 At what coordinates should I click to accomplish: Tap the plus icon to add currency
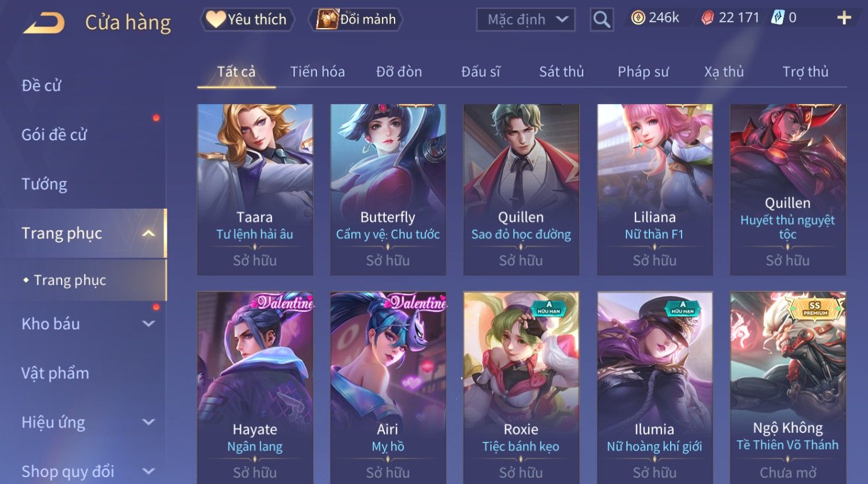pos(844,18)
